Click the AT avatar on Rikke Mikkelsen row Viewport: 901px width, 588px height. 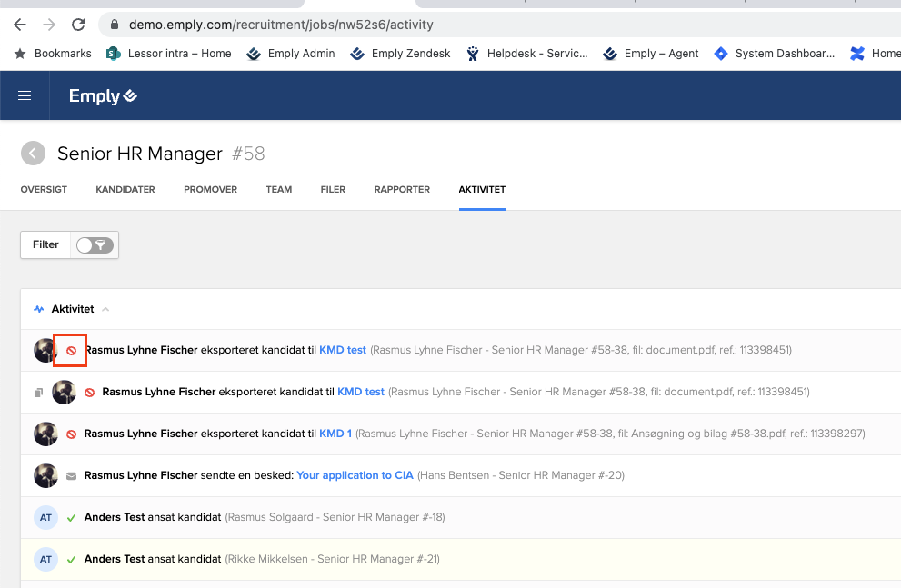[x=45, y=559]
